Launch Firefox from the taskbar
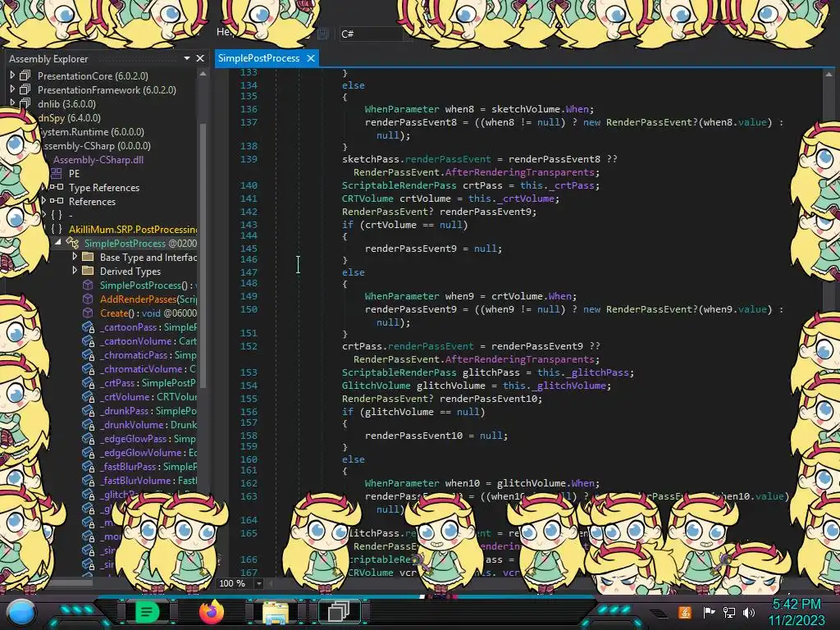The height and width of the screenshot is (630, 840). (211, 612)
